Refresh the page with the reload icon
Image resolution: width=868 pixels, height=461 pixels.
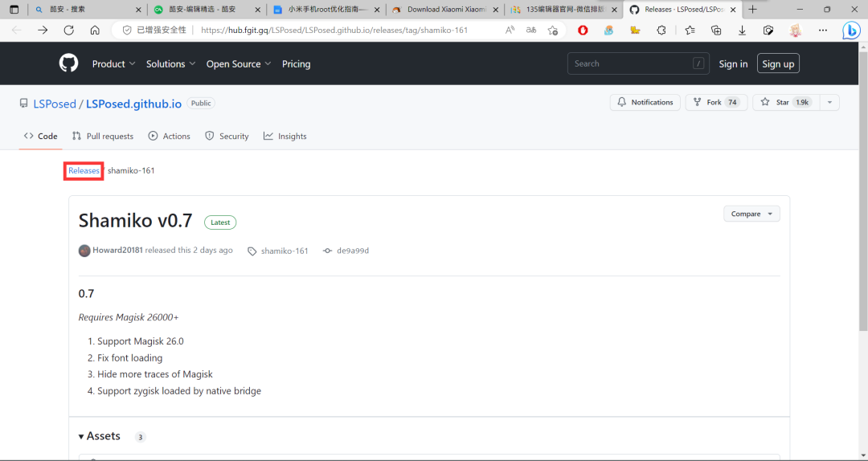69,30
